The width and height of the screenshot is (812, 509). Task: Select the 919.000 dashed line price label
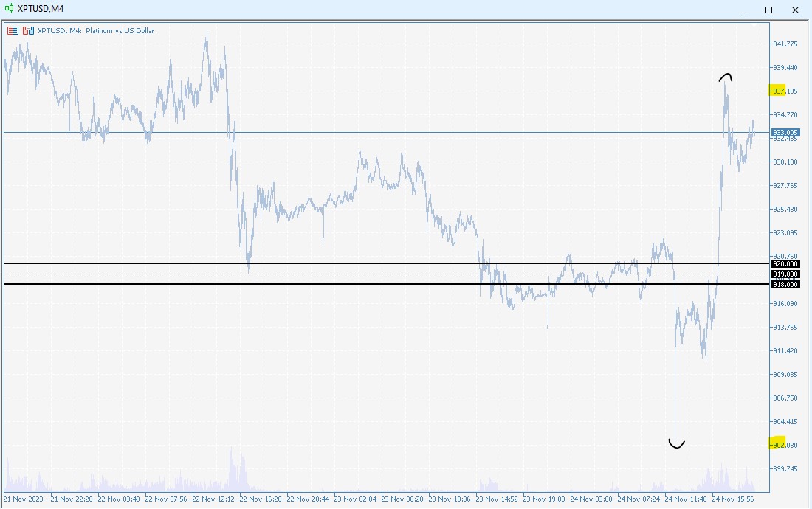point(785,274)
